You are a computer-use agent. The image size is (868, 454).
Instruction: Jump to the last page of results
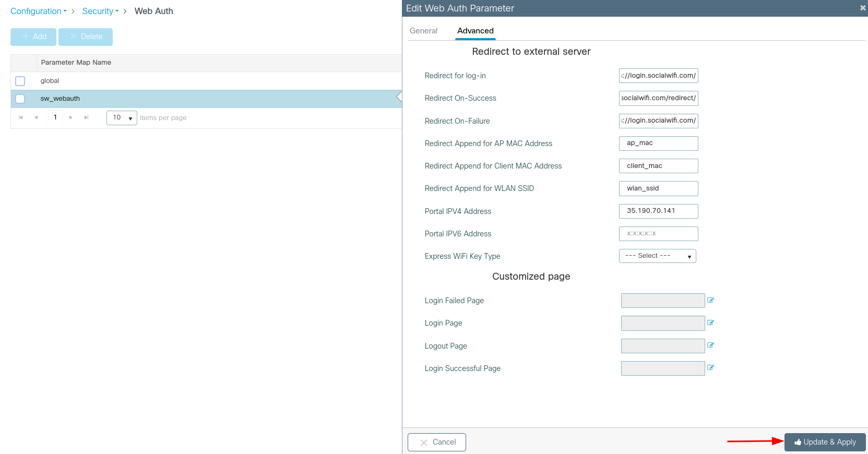click(86, 117)
